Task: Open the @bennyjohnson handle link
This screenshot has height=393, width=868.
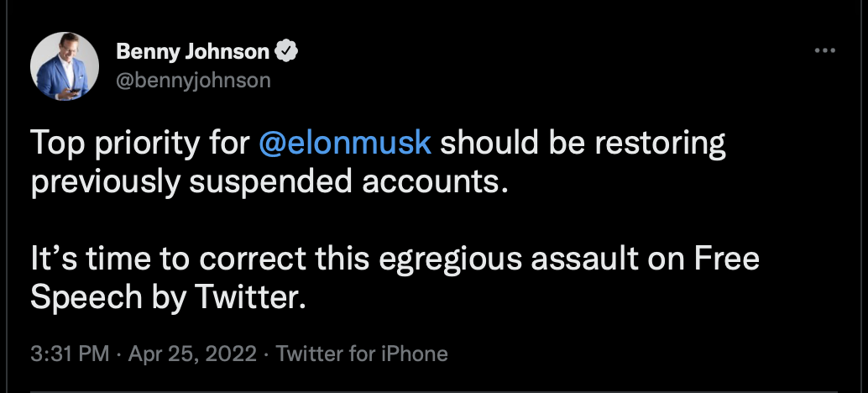Action: coord(193,81)
